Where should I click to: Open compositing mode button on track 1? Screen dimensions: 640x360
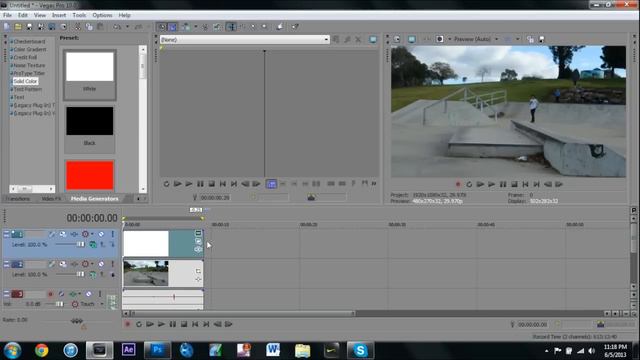pos(93,244)
